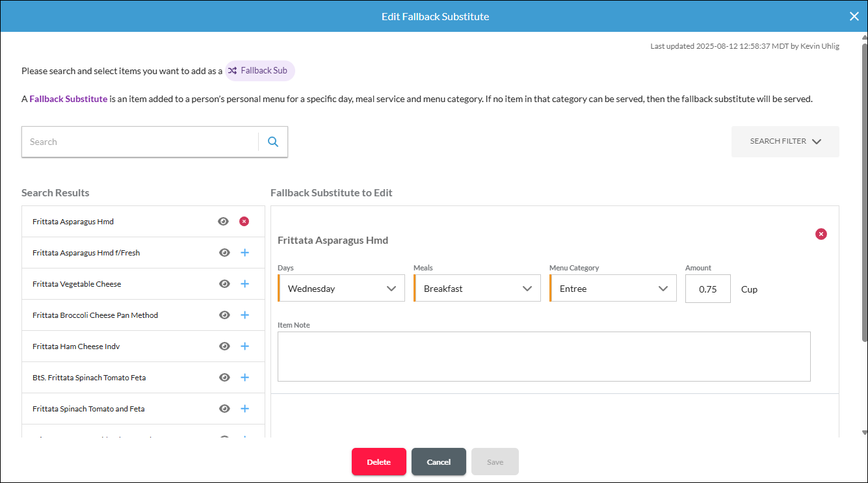Open the Meals dropdown showing Breakfast
The height and width of the screenshot is (483, 868).
point(477,289)
